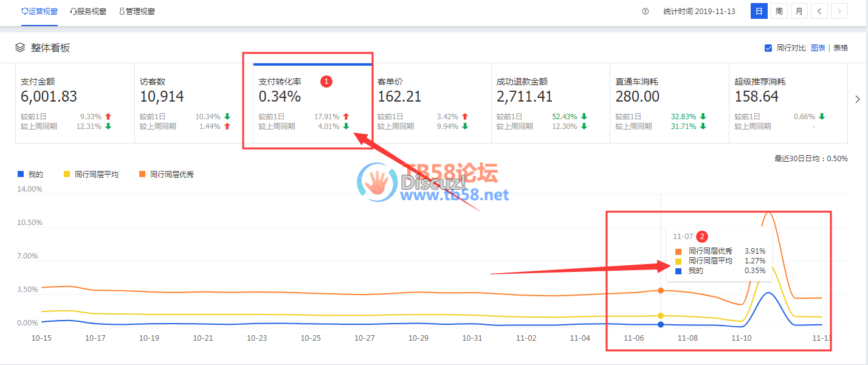Screen dimensions: 868x365
Task: Select the 支付金额 metric card
Action: 74,103
